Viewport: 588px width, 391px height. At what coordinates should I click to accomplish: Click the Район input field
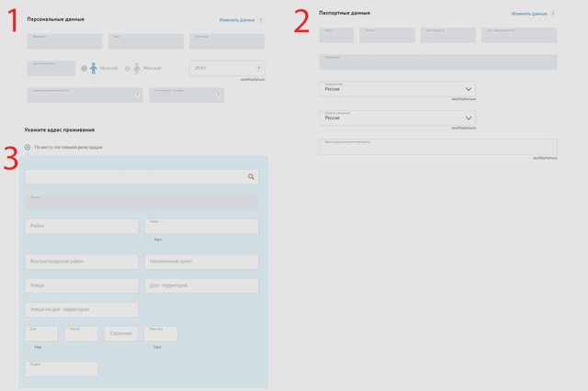pos(82,226)
